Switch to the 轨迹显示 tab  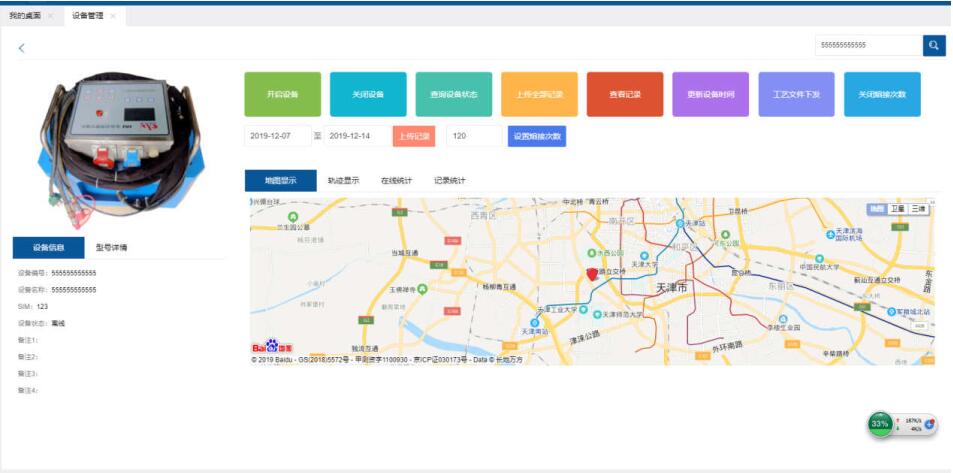(x=343, y=181)
